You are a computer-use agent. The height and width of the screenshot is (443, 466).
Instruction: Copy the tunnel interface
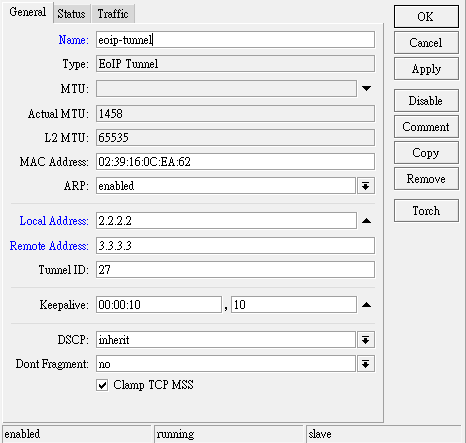(426, 153)
